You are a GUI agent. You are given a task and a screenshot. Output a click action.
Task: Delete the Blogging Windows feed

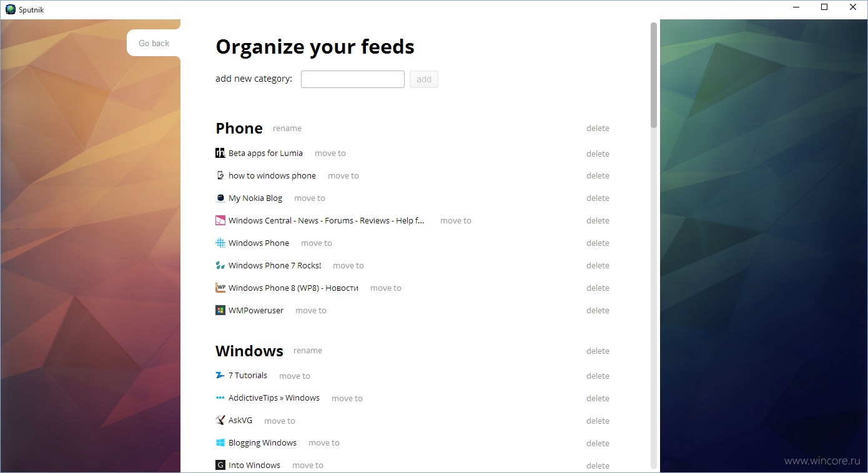[598, 443]
